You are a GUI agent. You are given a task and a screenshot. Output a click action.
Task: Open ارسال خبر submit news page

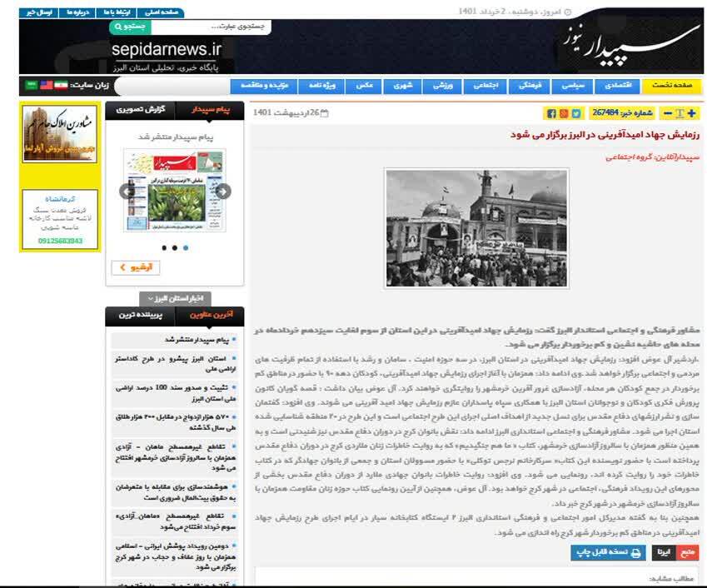point(39,12)
